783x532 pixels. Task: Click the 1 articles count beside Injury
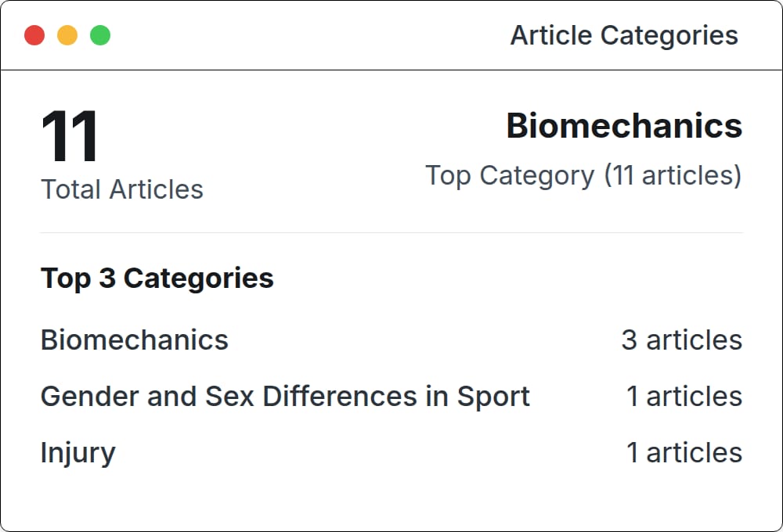(x=684, y=453)
